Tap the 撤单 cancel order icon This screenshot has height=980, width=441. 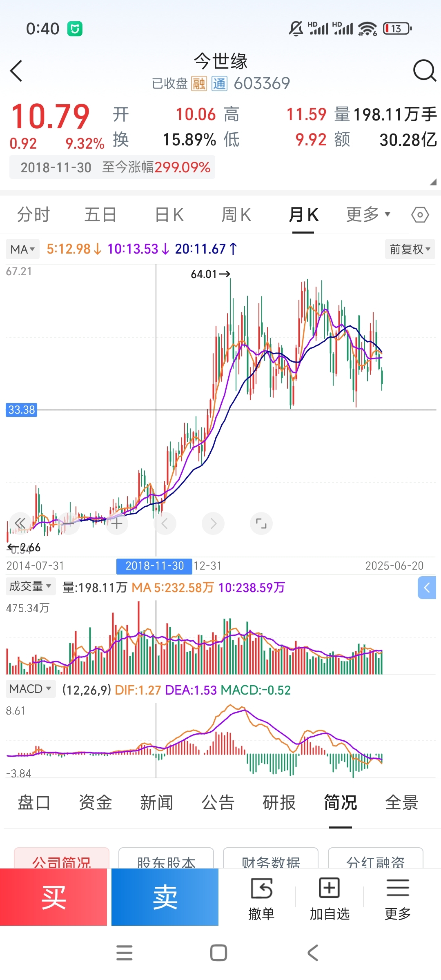(x=261, y=900)
